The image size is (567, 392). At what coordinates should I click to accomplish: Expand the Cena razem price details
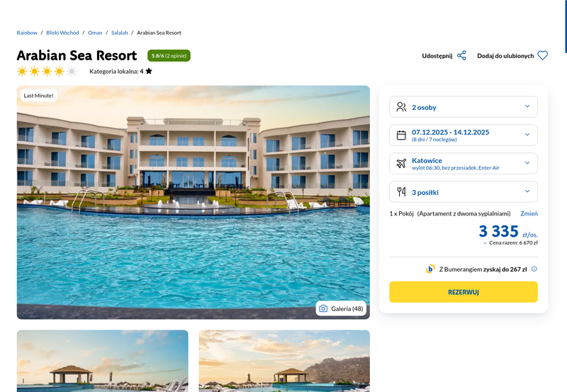point(510,243)
